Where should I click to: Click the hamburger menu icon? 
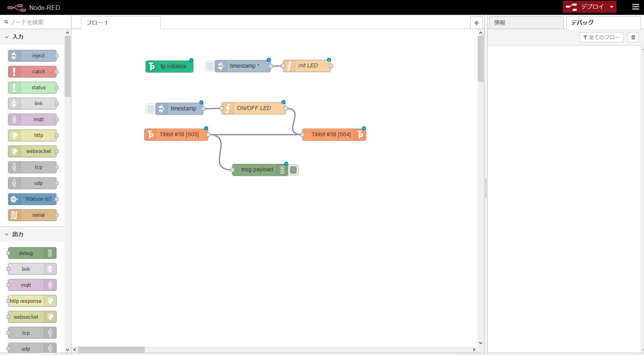tap(636, 7)
